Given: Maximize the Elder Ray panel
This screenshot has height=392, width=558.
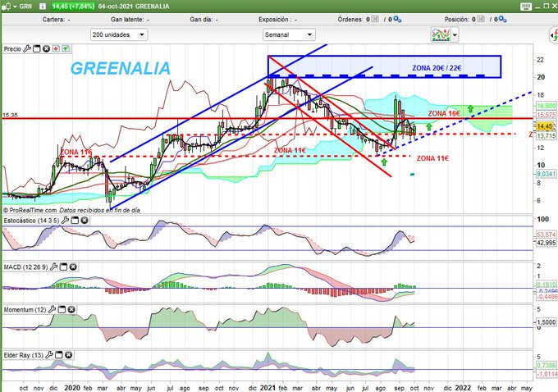Looking at the screenshot, I should tap(59, 354).
